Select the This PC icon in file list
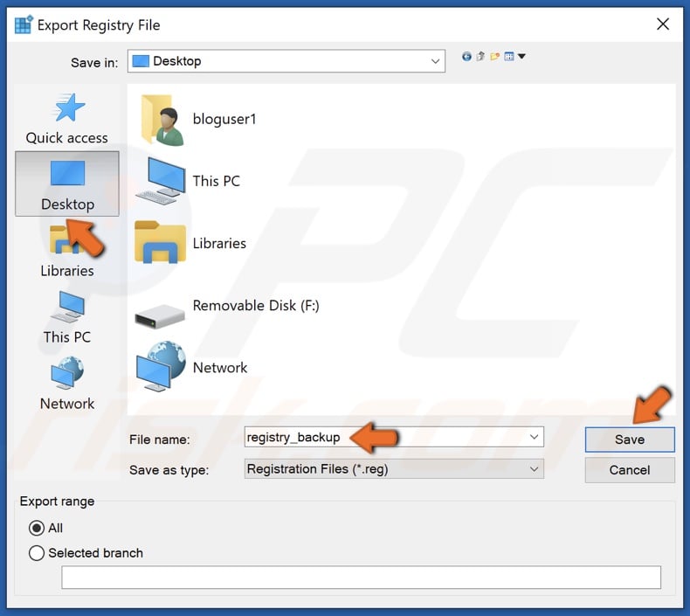This screenshot has width=690, height=616. (x=160, y=181)
